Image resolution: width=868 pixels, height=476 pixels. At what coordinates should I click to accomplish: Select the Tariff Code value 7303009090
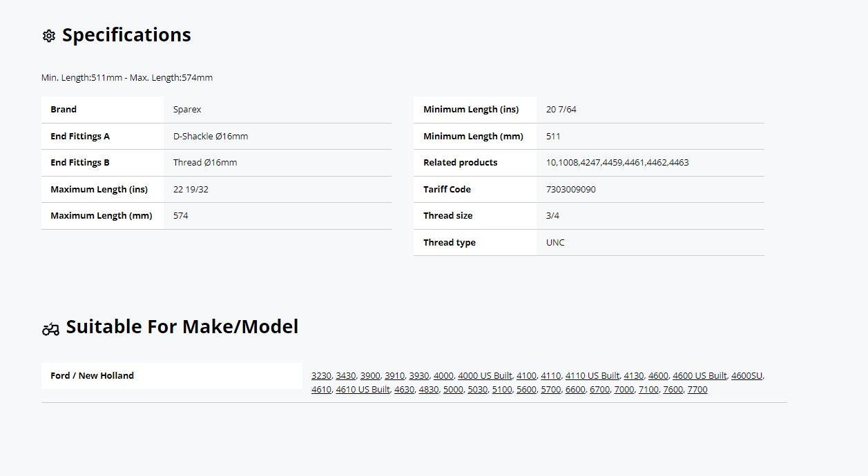click(x=570, y=190)
